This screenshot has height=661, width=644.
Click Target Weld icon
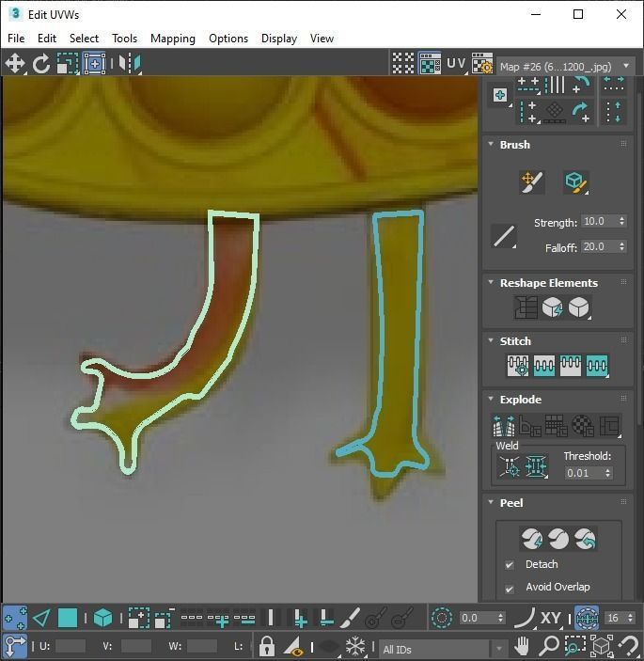(510, 466)
